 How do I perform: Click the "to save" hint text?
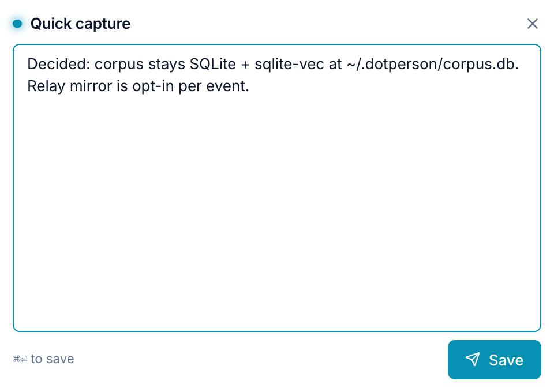[53, 359]
